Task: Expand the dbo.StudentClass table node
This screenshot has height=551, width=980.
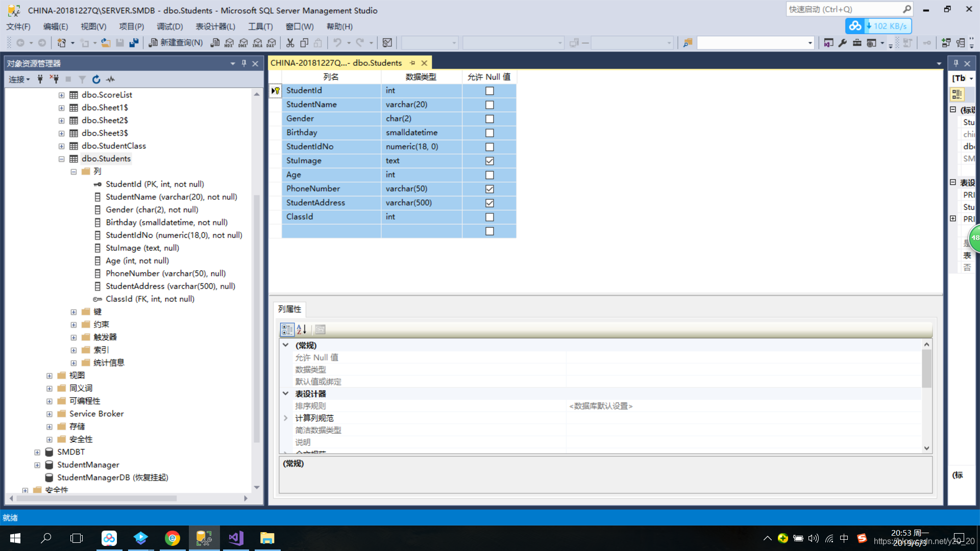Action: [61, 146]
